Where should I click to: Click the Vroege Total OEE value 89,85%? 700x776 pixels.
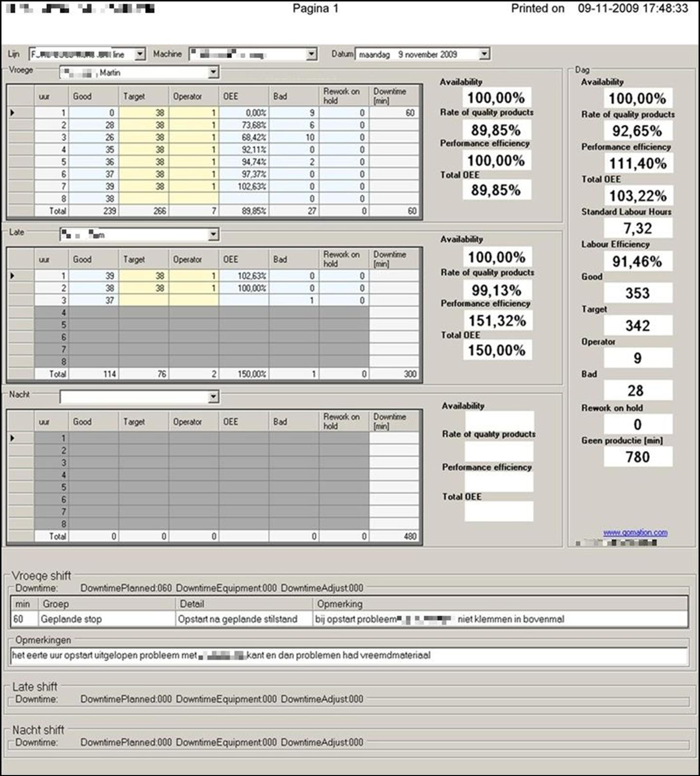pos(496,190)
